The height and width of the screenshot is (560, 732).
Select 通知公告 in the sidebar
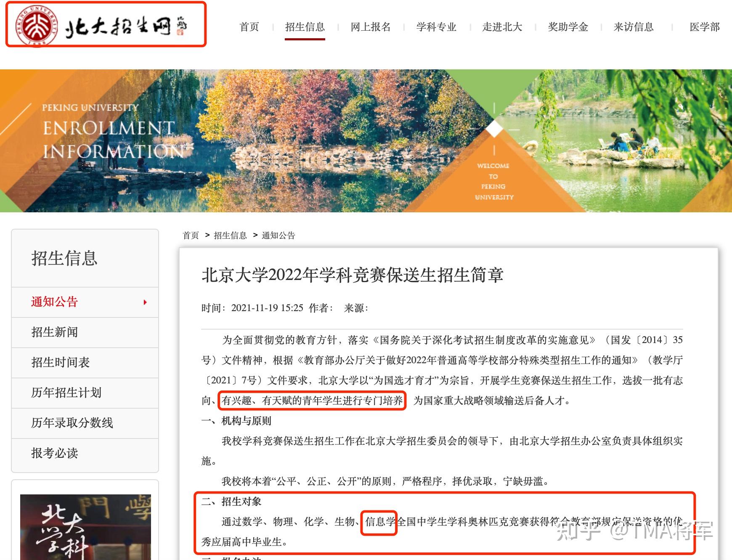85,302
